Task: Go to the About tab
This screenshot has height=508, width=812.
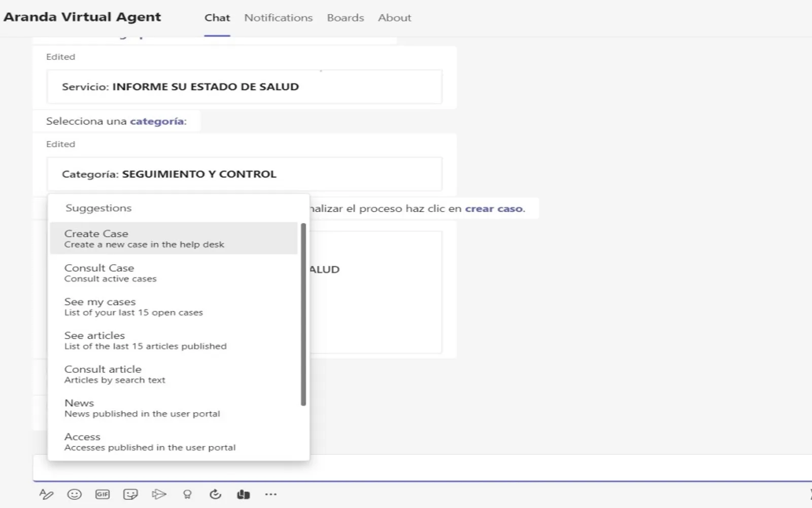Action: pyautogui.click(x=394, y=18)
